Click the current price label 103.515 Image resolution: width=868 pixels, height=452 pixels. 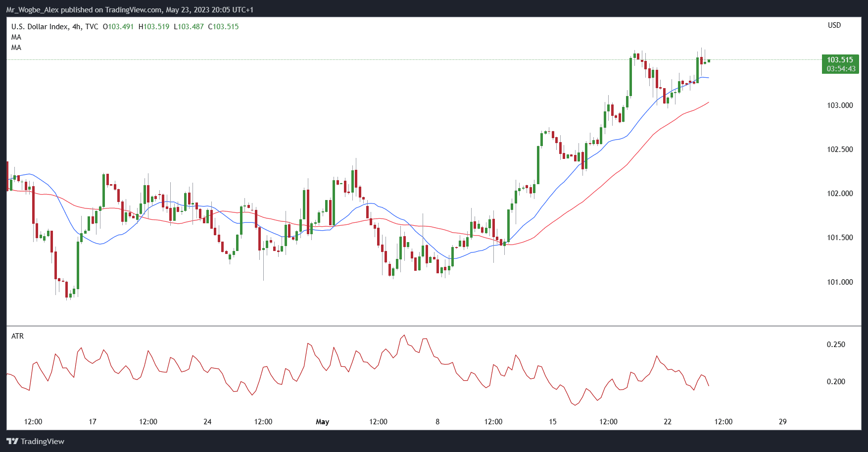click(x=840, y=60)
